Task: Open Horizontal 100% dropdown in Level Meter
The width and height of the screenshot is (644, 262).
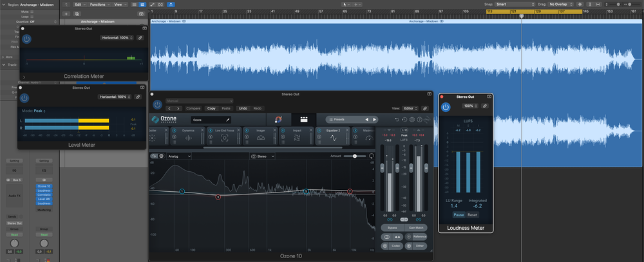Action: tap(115, 97)
